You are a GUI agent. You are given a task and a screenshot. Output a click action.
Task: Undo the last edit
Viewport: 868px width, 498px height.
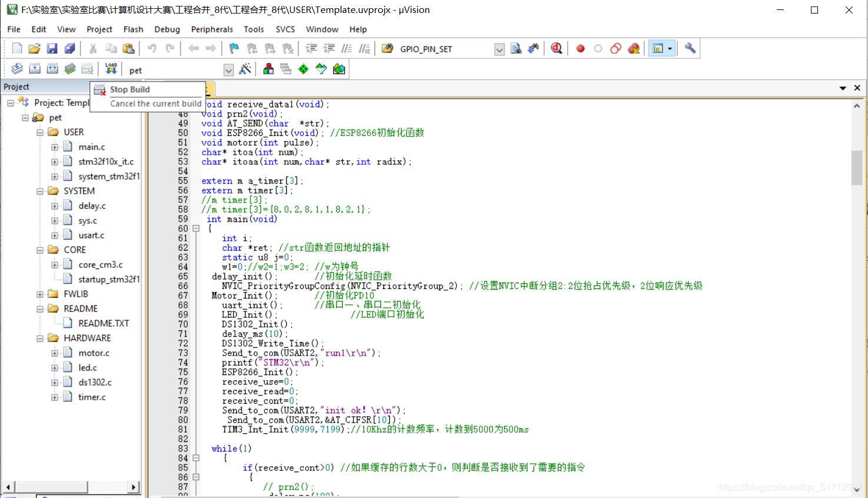point(152,49)
